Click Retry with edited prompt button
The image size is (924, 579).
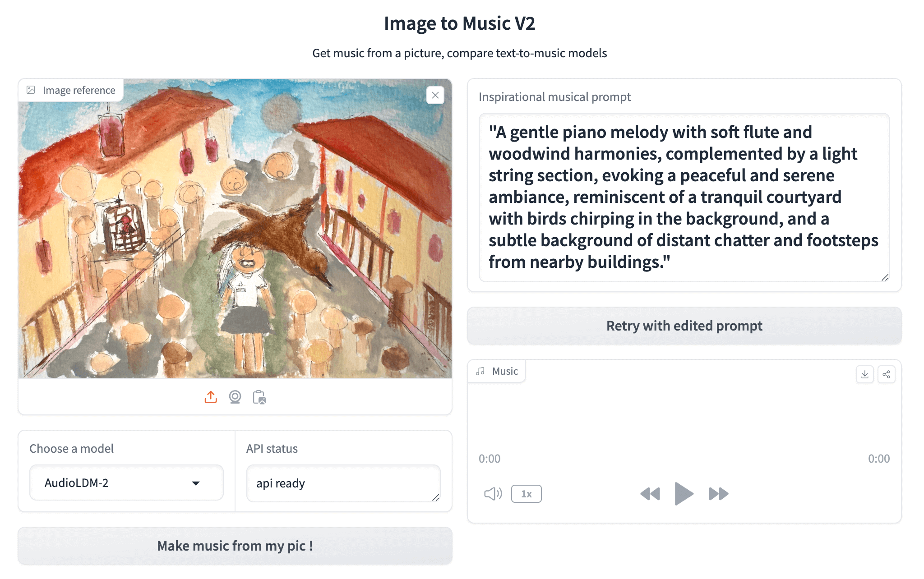coord(684,326)
